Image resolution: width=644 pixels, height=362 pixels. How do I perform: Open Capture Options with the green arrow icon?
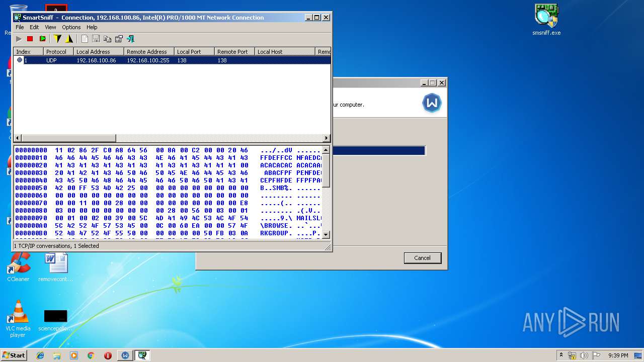[42, 39]
